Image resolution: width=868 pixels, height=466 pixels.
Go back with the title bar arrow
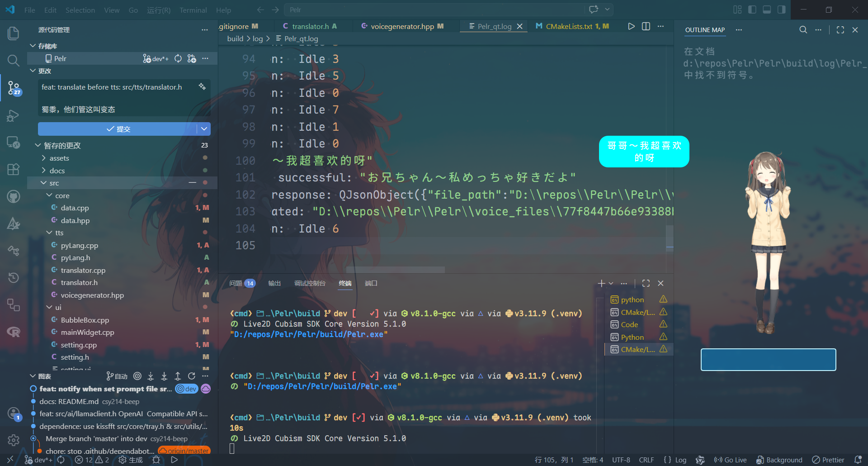tap(260, 10)
